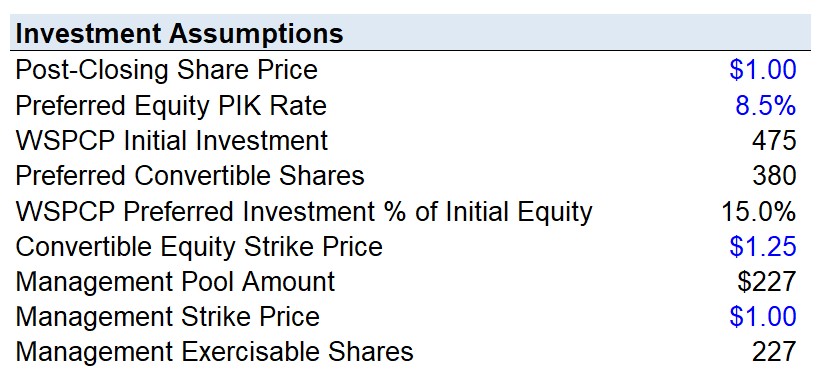The width and height of the screenshot is (819, 379).
Task: Click the Management Strike Price label
Action: click(x=167, y=317)
